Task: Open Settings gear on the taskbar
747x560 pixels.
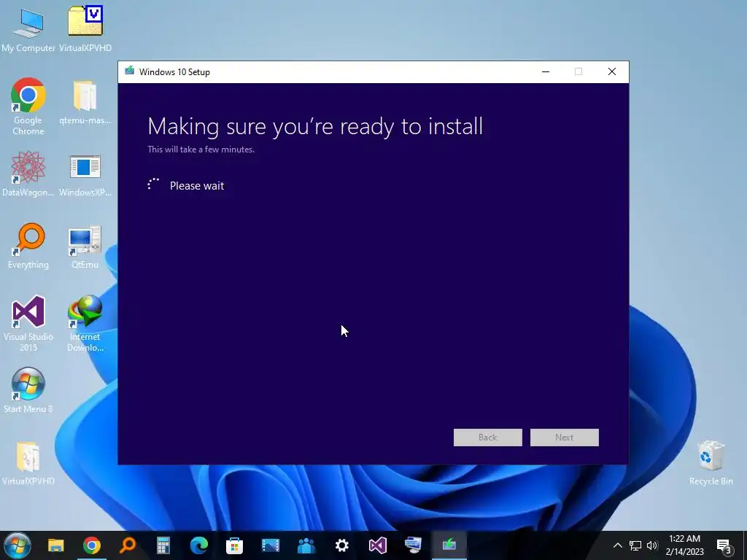Action: click(341, 545)
